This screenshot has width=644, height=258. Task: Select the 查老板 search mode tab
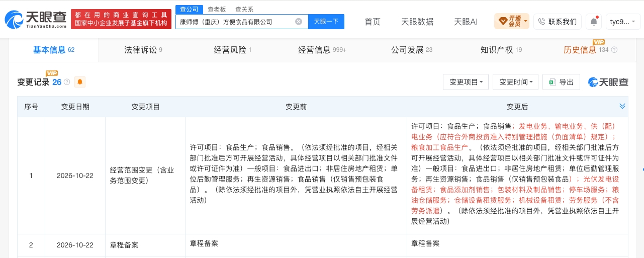pyautogui.click(x=217, y=9)
